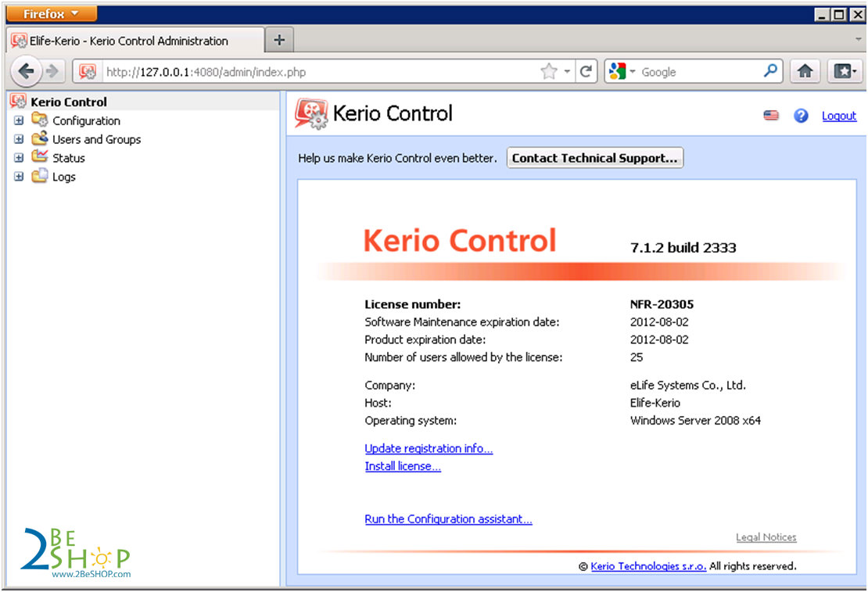Click the Kerio Control logo in header
The image size is (868, 592).
pyautogui.click(x=311, y=113)
